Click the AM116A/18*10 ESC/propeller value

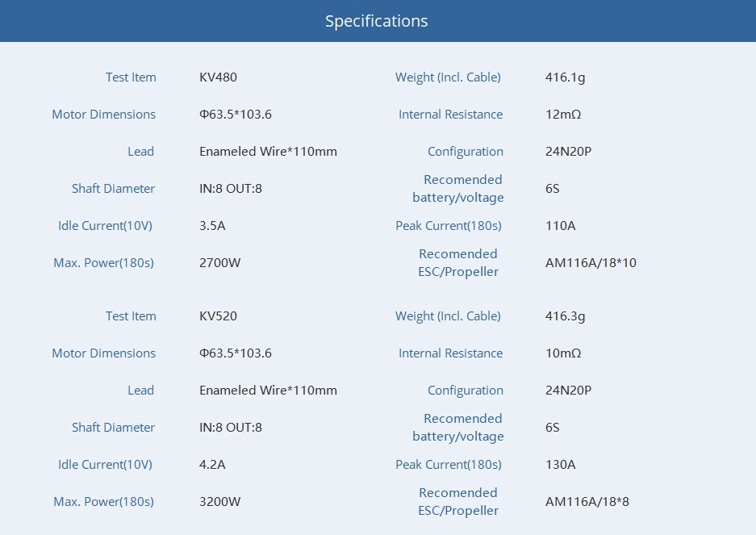tap(591, 263)
